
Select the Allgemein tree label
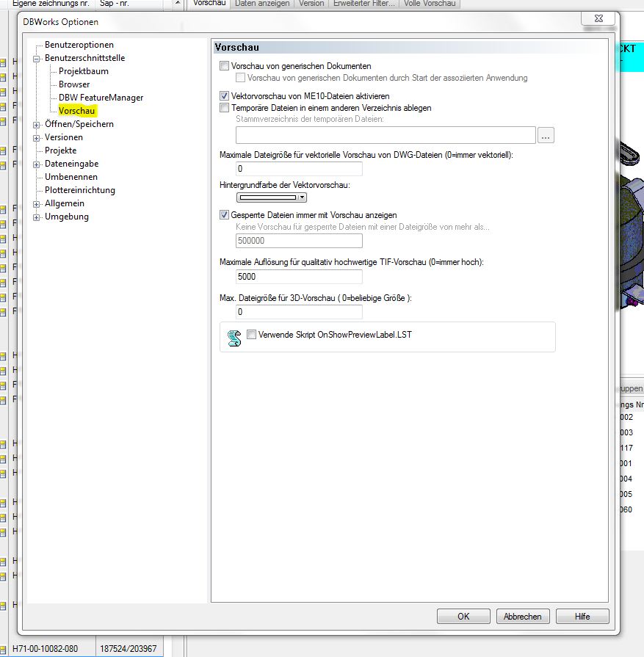65,203
